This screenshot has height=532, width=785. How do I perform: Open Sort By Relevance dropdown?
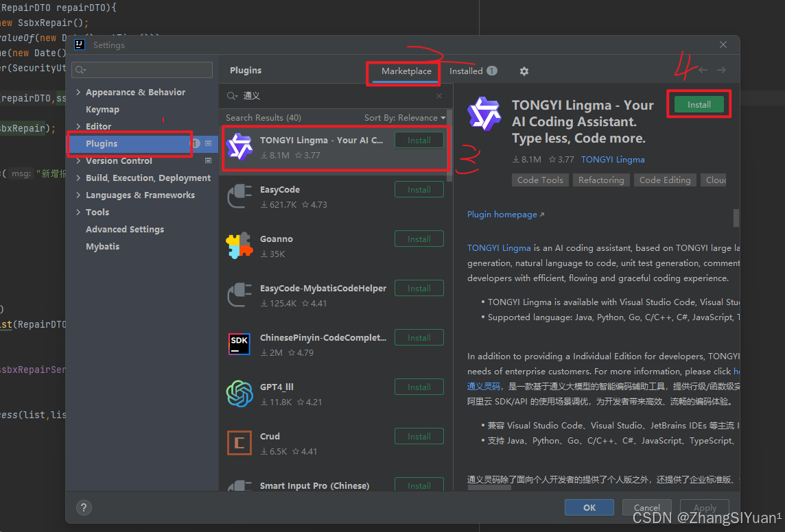click(x=405, y=117)
